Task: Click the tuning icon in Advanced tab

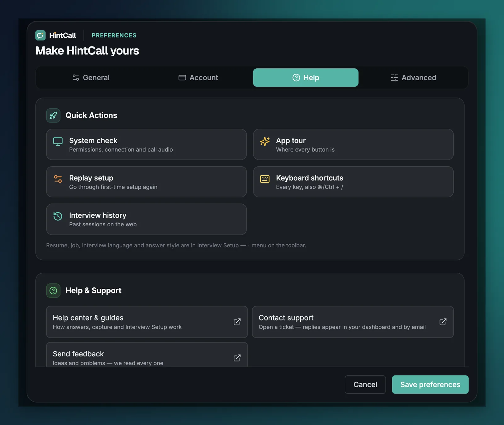Action: (394, 77)
